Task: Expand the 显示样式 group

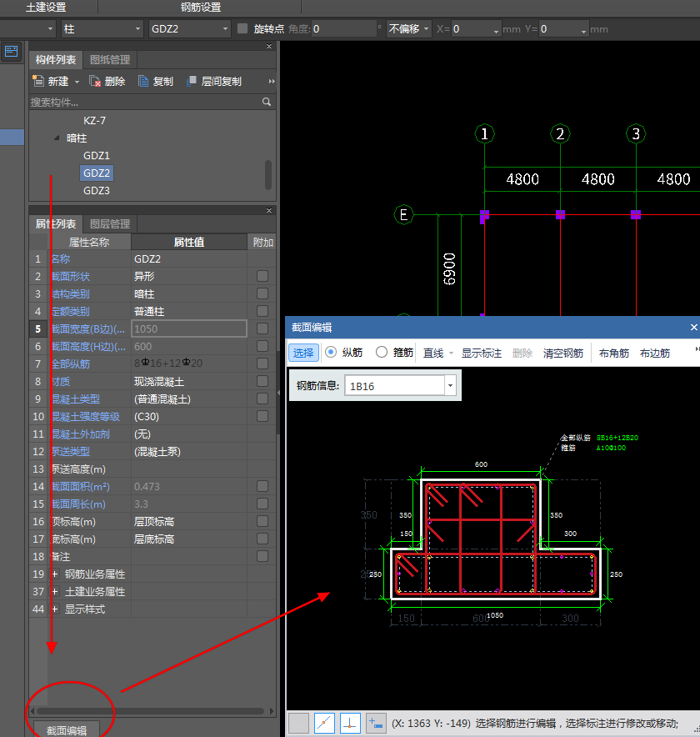Action: tap(55, 609)
